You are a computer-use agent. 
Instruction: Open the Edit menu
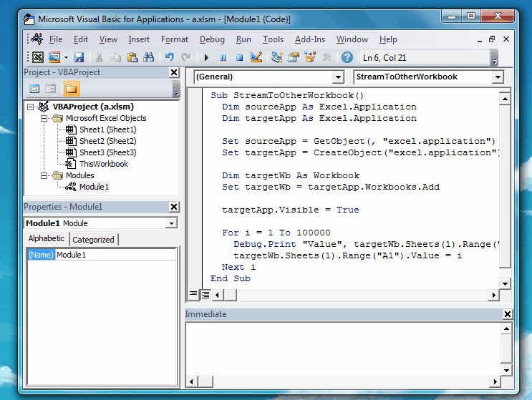coord(81,39)
